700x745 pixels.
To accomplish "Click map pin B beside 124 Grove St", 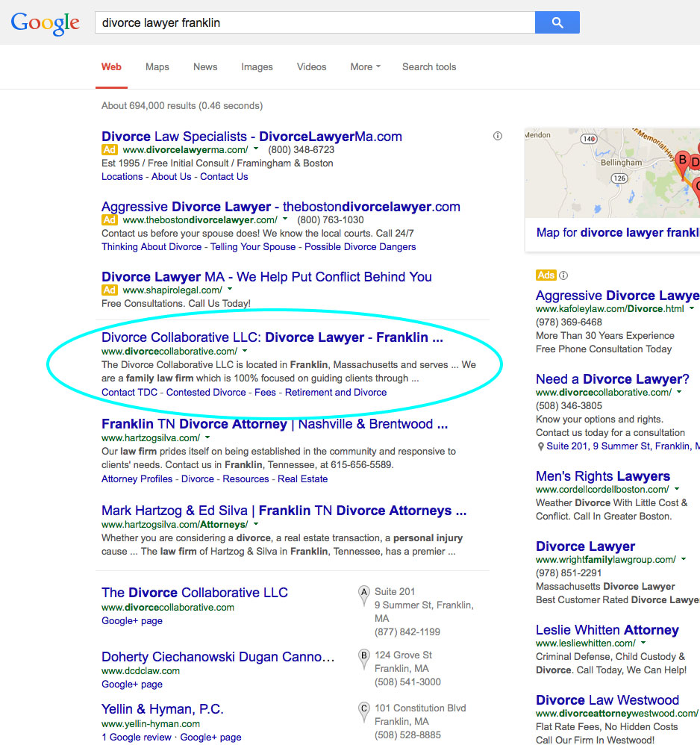I will [x=363, y=659].
